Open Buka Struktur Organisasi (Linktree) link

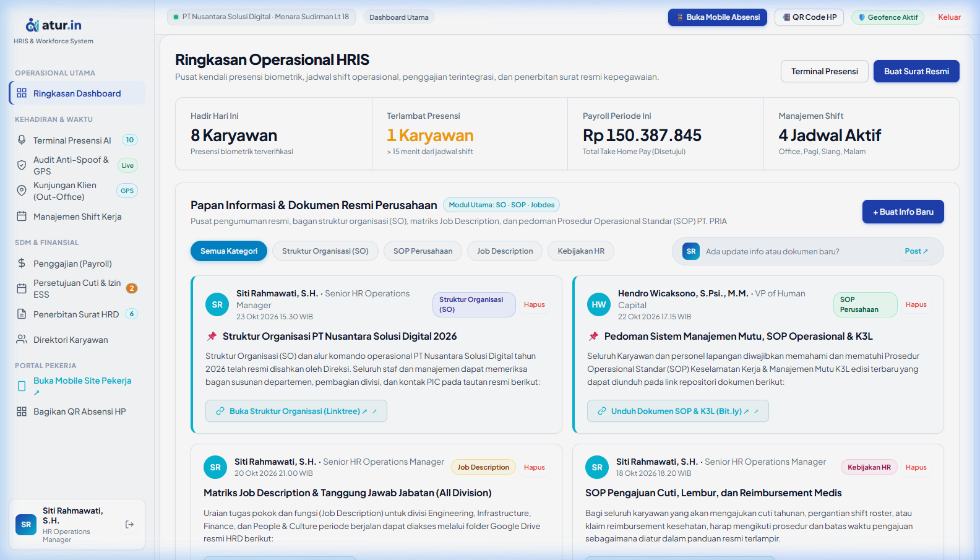tap(296, 411)
